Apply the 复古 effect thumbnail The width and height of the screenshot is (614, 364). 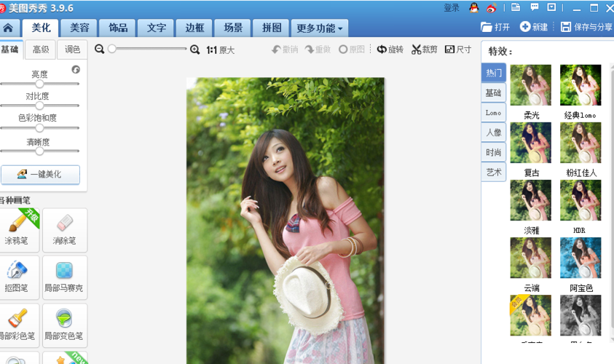click(530, 143)
